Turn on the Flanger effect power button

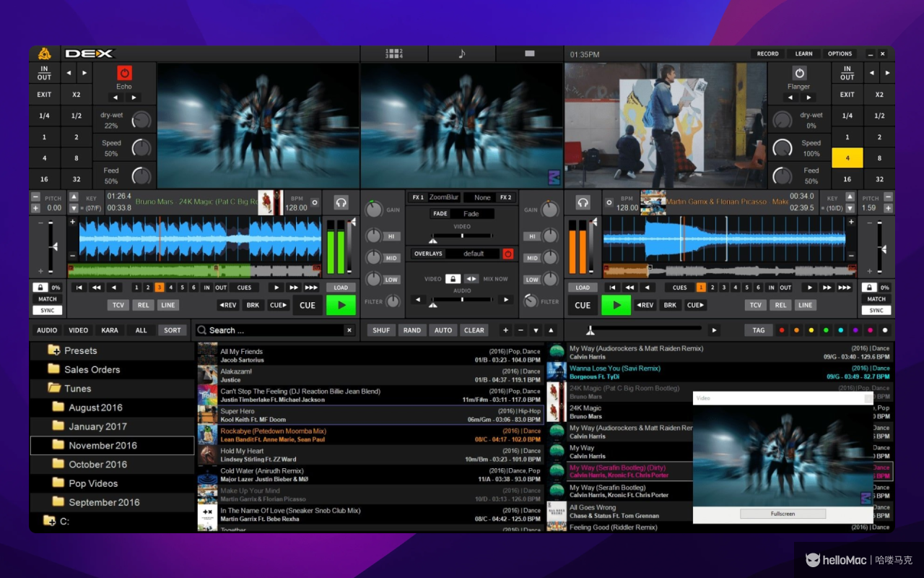pos(799,73)
